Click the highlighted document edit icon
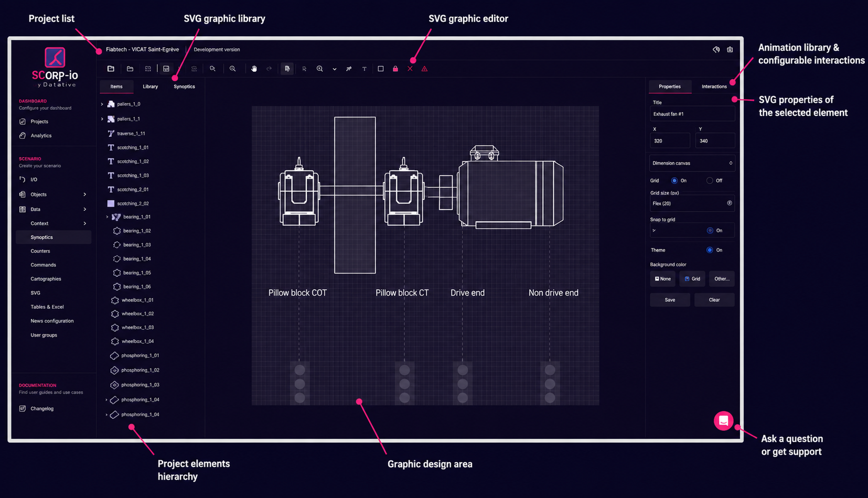Screen dimensions: 868x498 click(x=287, y=69)
